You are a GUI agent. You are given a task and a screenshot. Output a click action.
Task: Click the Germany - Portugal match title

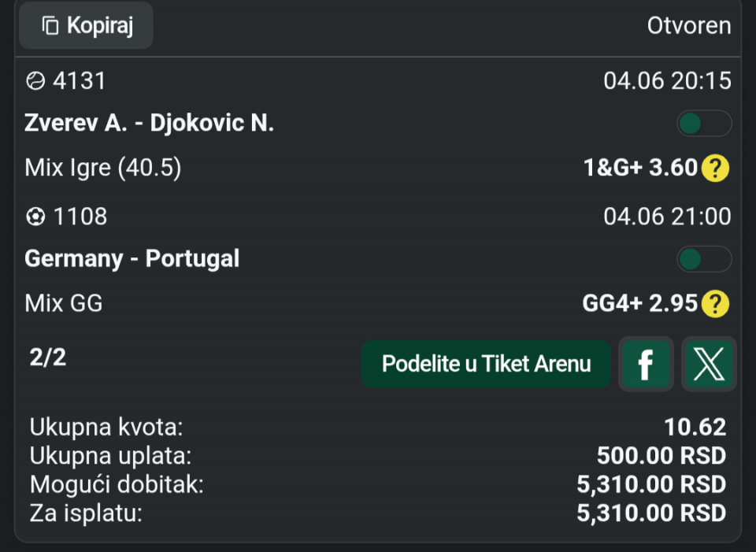pos(132,259)
